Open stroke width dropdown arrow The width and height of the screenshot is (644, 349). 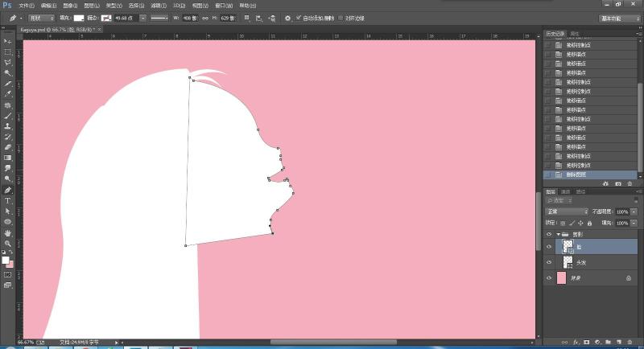pyautogui.click(x=143, y=18)
